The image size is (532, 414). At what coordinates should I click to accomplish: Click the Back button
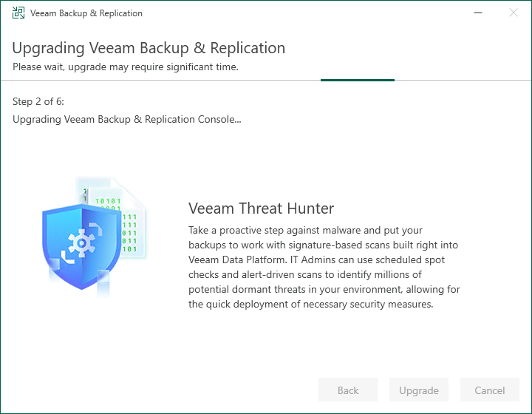tap(348, 390)
